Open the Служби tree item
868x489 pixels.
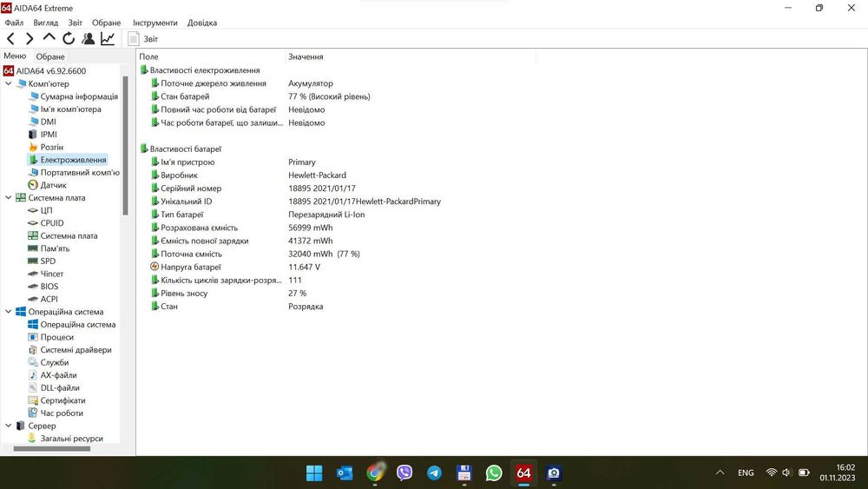[49, 362]
